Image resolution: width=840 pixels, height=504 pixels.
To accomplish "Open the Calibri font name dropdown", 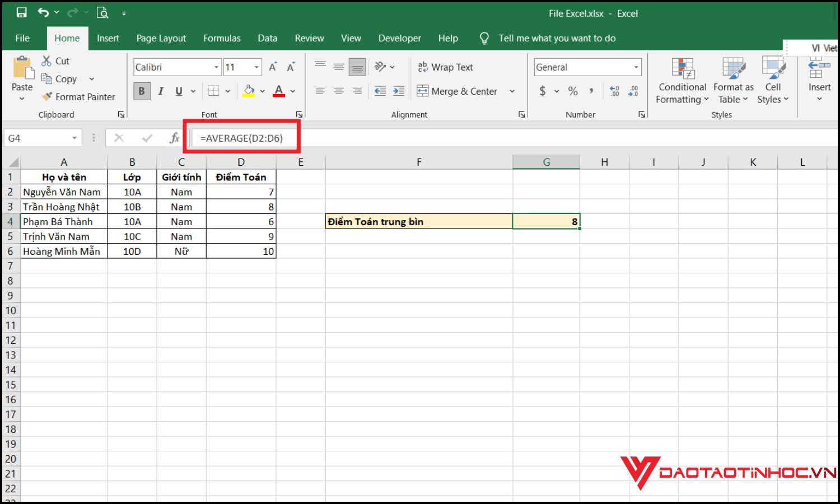I will point(216,67).
